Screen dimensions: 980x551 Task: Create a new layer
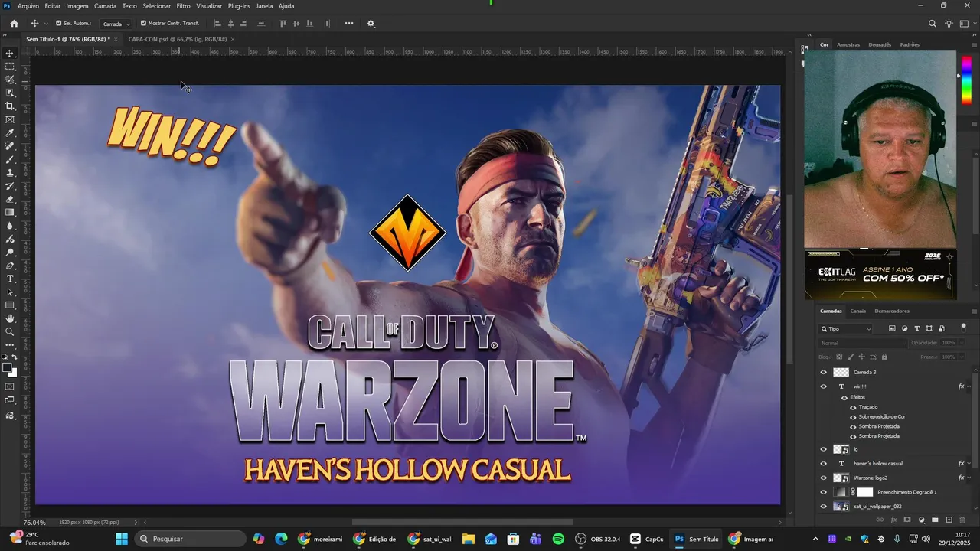coord(949,520)
